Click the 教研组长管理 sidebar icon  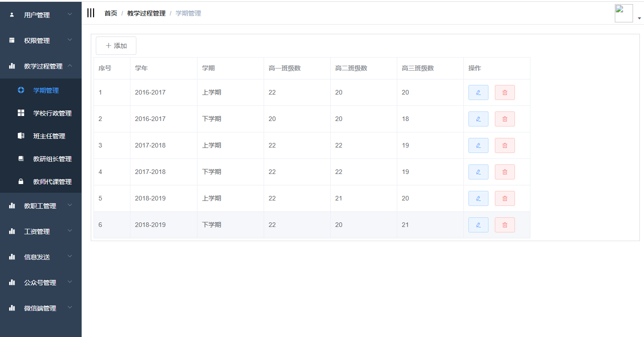point(21,158)
